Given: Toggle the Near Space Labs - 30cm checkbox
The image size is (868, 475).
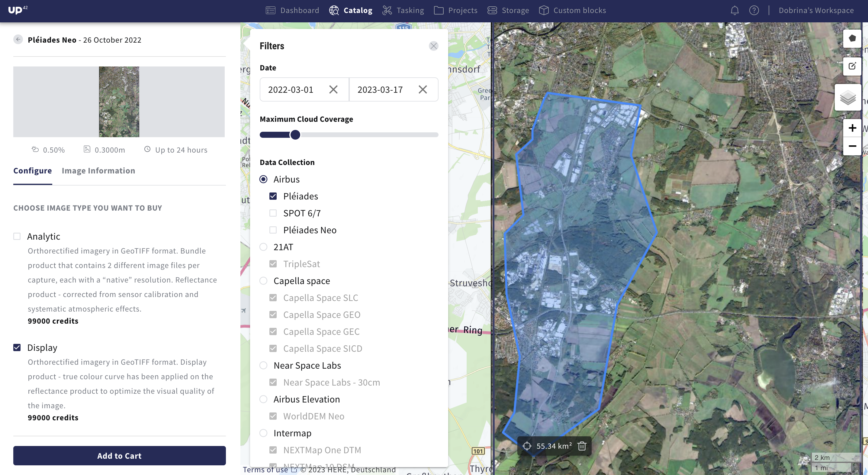Looking at the screenshot, I should (273, 382).
